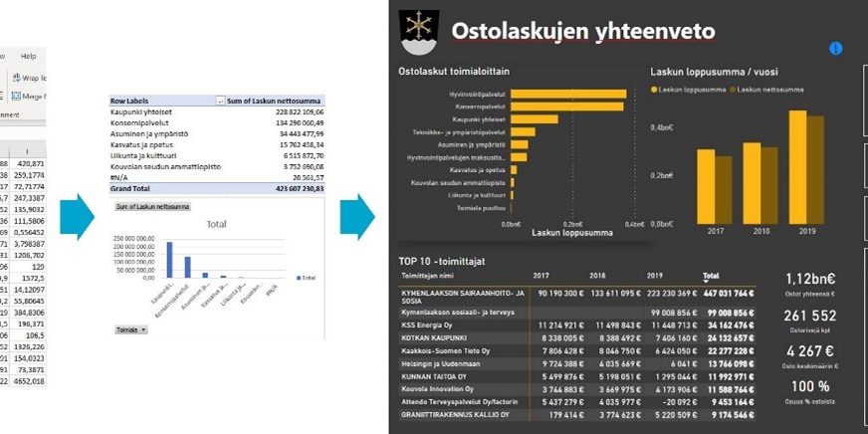Image resolution: width=868 pixels, height=434 pixels.
Task: Click the #N/A pivot row label
Action: coord(119,178)
